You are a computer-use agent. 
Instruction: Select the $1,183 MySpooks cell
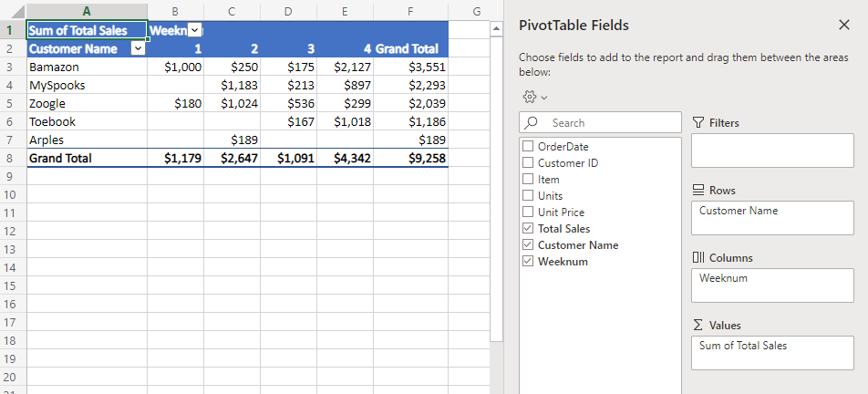click(x=232, y=85)
